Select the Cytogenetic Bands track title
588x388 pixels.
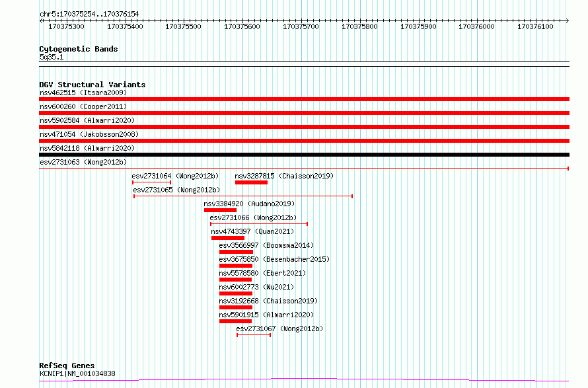click(79, 49)
